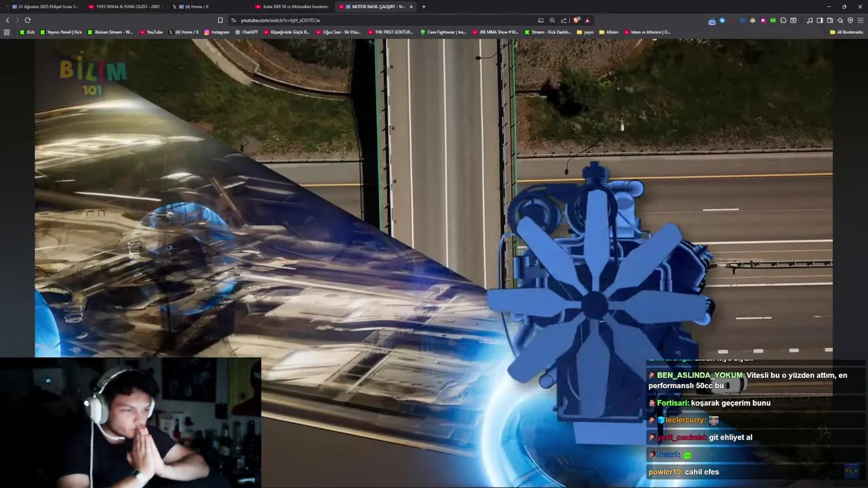Click chat username BEN_ASLINDA_YOKUM
Screen dimensions: 868x488
701,375
